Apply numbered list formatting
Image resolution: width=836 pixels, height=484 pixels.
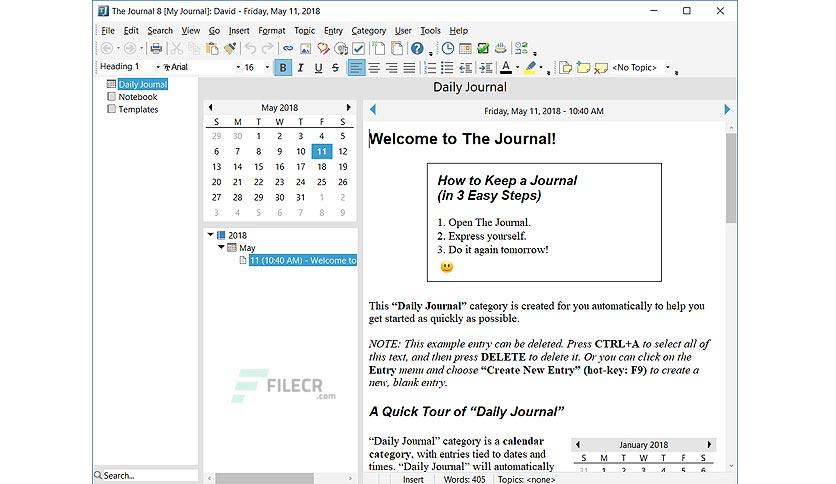(430, 68)
